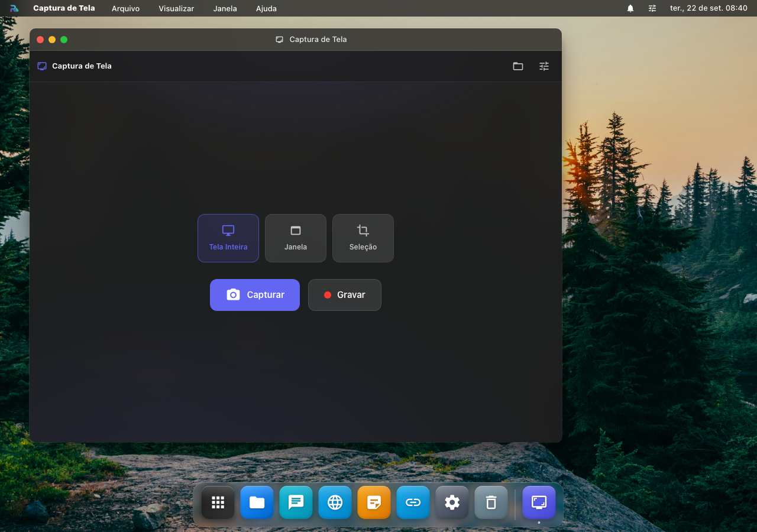757x532 pixels.
Task: Open the captures folder icon in header
Action: [518, 66]
